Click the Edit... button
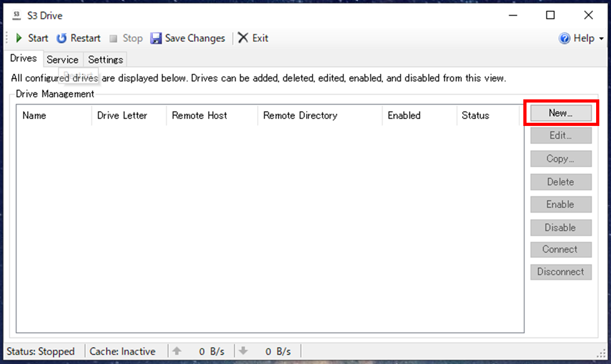Screen dimensions: 611x364 pyautogui.click(x=561, y=136)
